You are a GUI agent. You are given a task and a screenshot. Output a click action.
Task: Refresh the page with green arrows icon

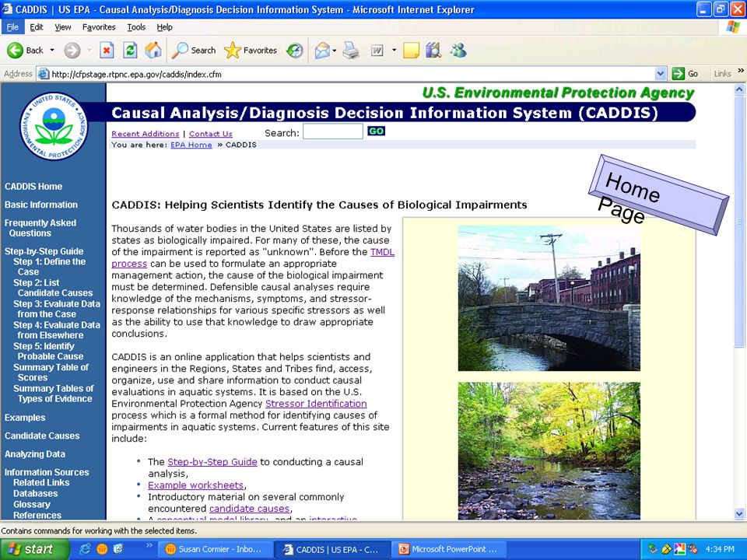[130, 50]
